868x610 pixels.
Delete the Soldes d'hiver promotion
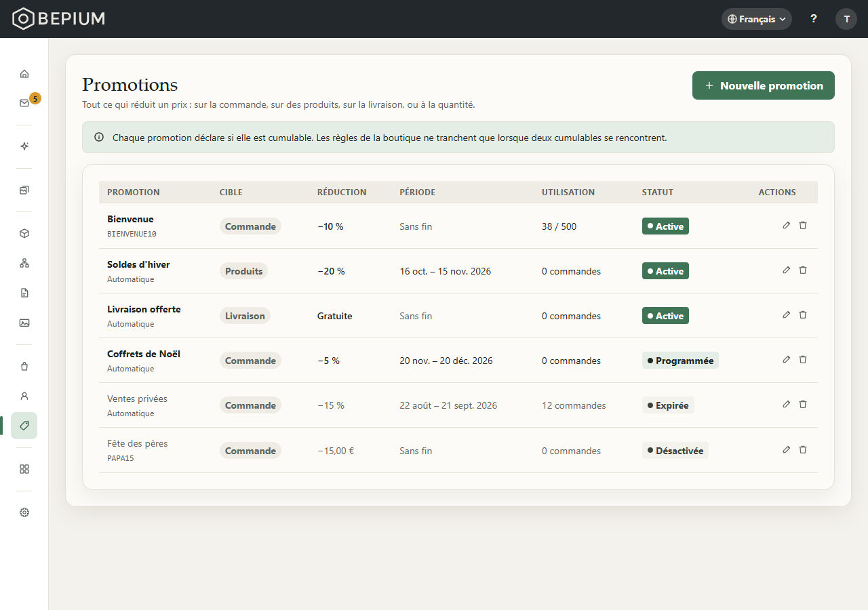[x=803, y=270]
